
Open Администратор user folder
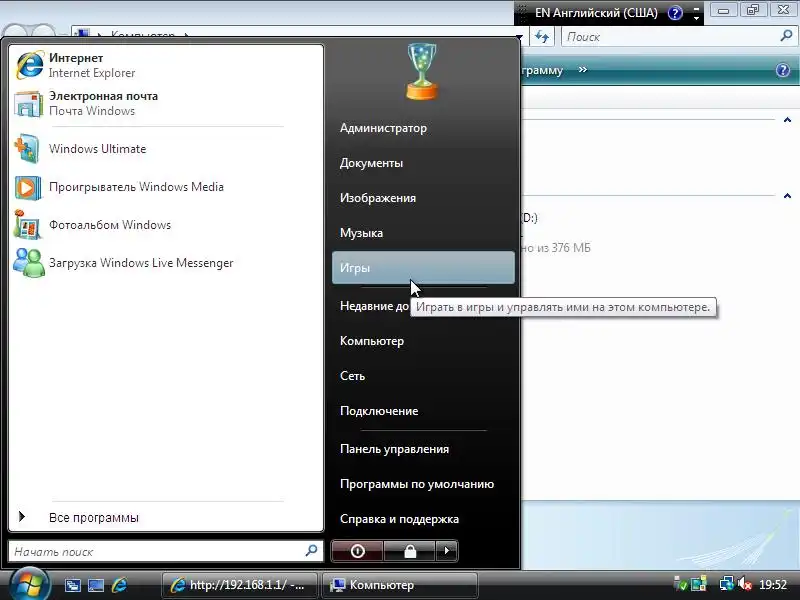coord(423,128)
